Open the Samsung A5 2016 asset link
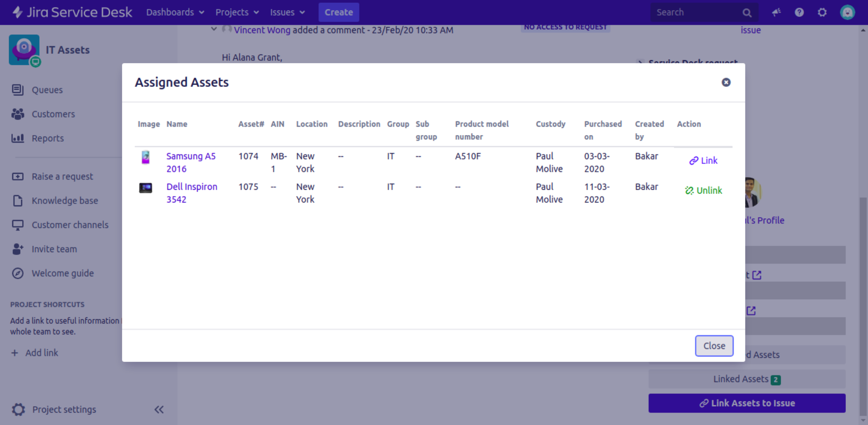The height and width of the screenshot is (425, 868). click(191, 162)
